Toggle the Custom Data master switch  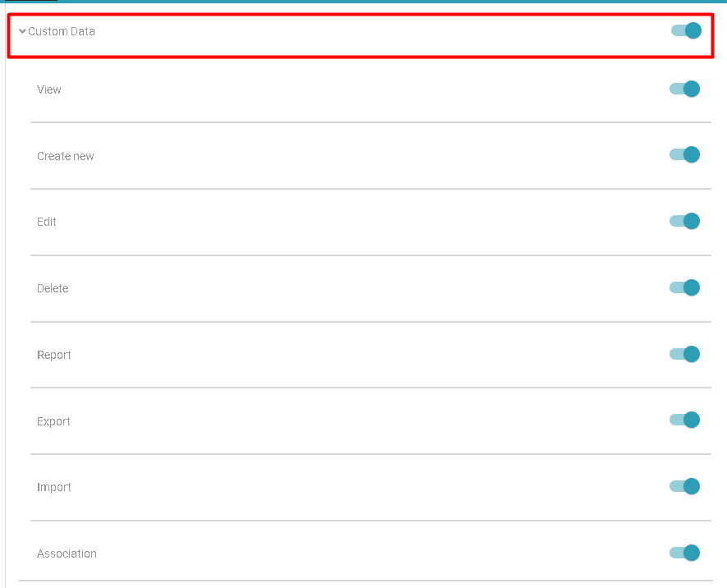click(686, 31)
